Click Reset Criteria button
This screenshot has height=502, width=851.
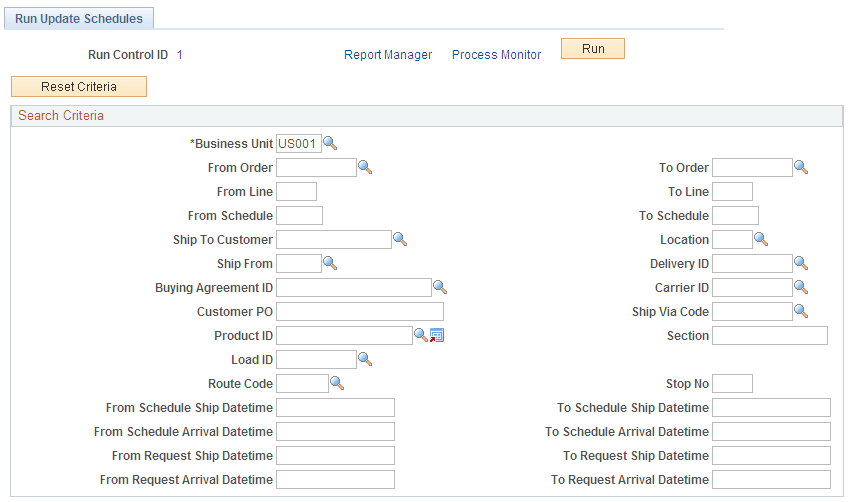79,86
